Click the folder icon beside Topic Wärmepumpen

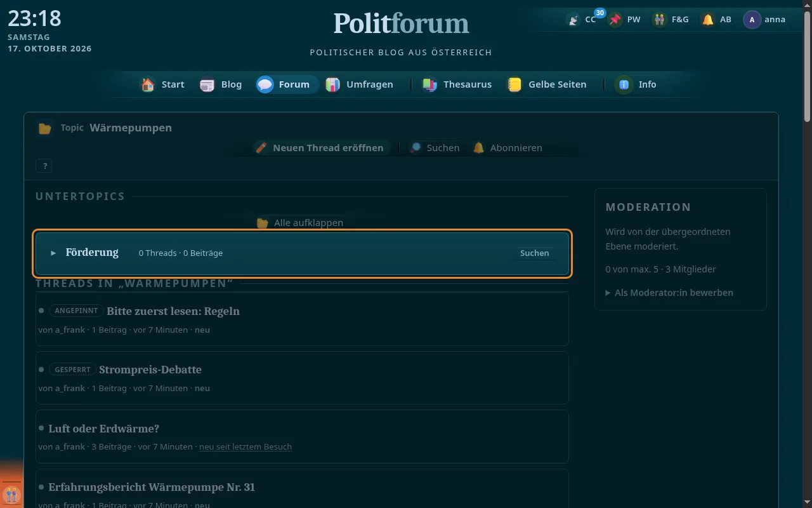(44, 128)
